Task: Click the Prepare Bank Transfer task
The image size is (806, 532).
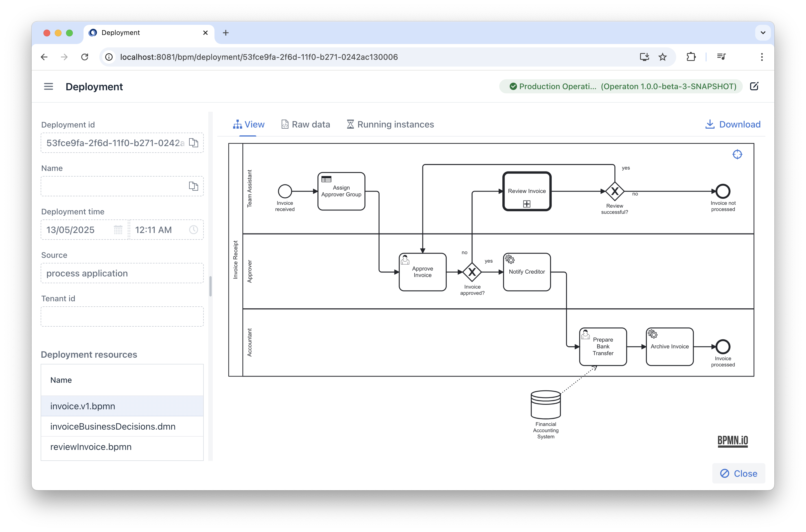Action: point(603,347)
